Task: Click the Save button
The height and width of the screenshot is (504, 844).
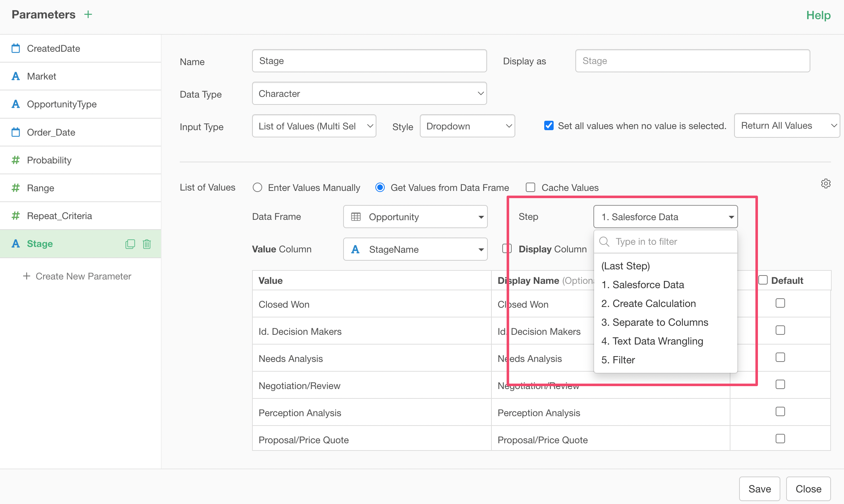Action: [759, 489]
